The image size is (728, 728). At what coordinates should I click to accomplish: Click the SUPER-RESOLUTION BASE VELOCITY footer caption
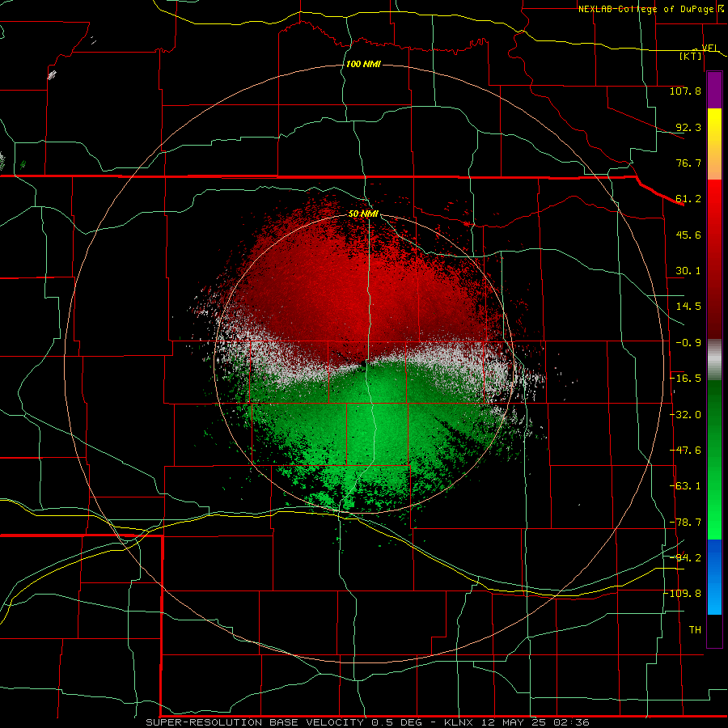[x=368, y=722]
